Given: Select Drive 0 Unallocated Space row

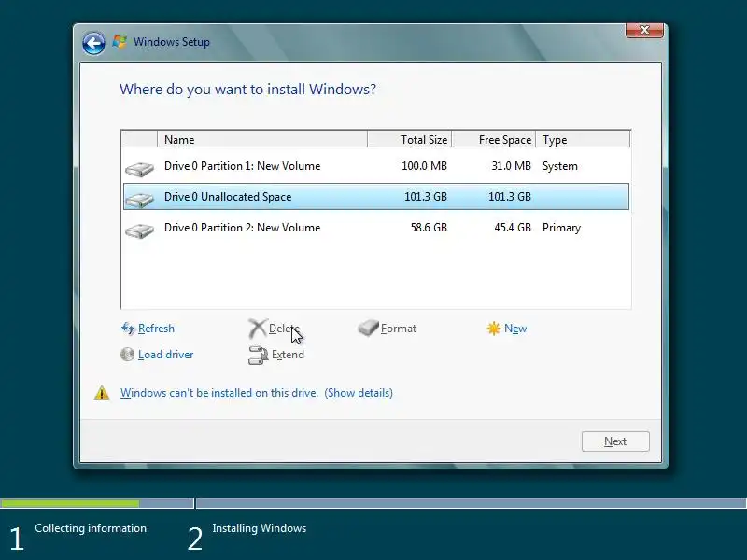Looking at the screenshot, I should (376, 197).
